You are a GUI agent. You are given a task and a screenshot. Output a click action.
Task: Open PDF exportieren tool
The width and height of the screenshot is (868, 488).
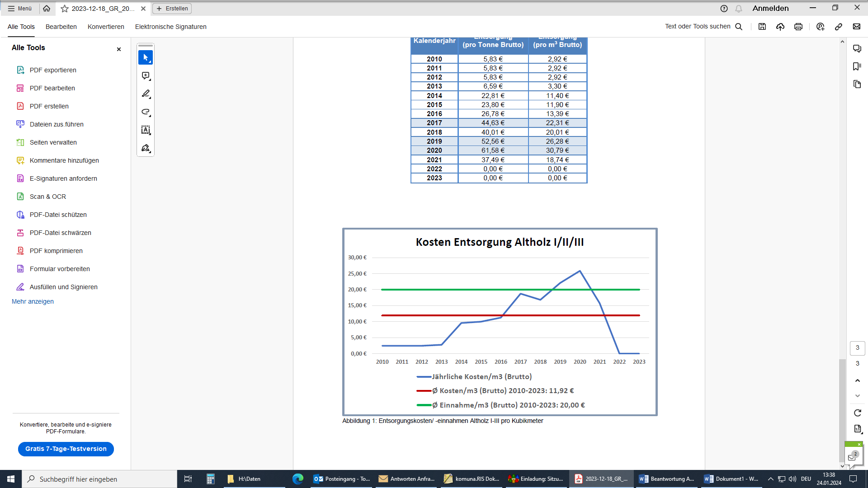point(53,70)
